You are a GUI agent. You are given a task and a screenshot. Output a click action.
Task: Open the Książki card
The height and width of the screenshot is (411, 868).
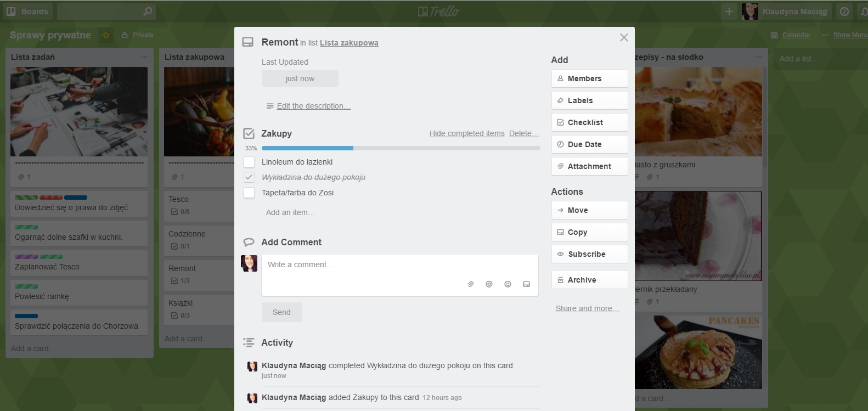click(199, 309)
